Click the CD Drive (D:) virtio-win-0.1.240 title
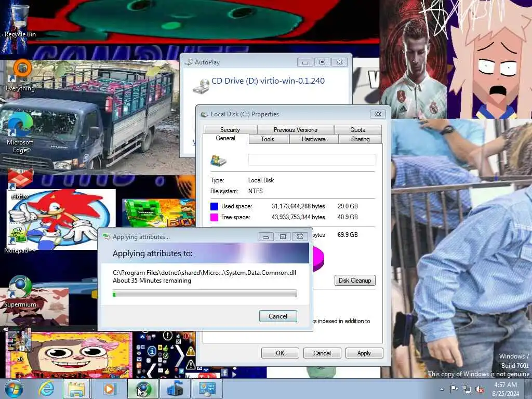This screenshot has height=399, width=532. (268, 81)
